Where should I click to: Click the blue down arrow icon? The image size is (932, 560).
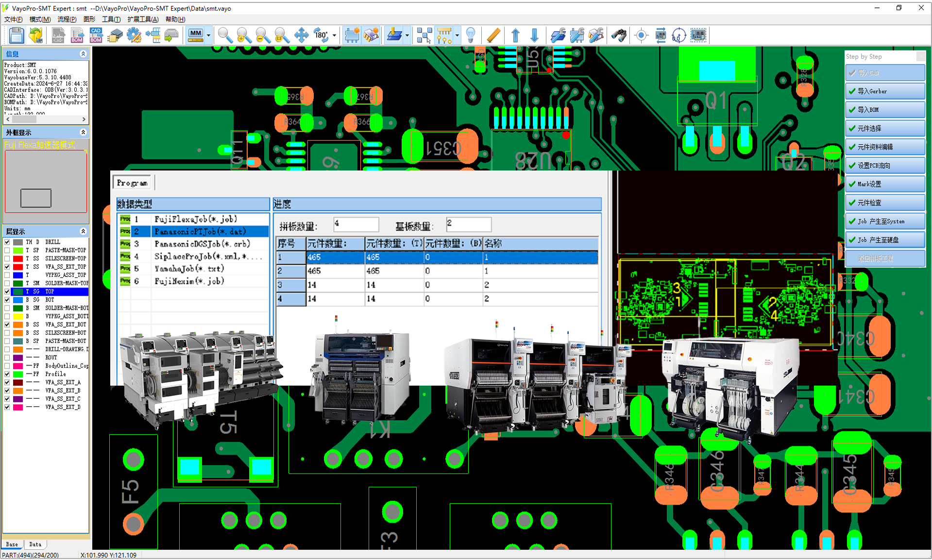535,35
